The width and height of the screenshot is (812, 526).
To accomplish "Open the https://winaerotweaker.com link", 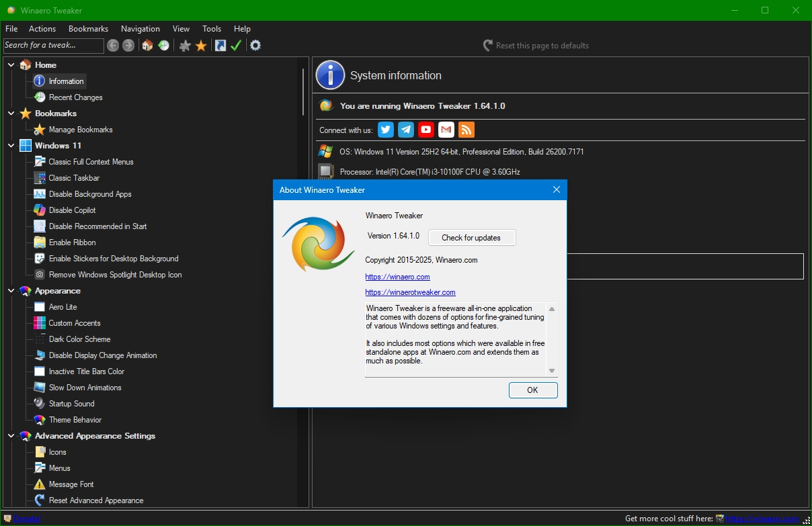I will click(x=410, y=292).
